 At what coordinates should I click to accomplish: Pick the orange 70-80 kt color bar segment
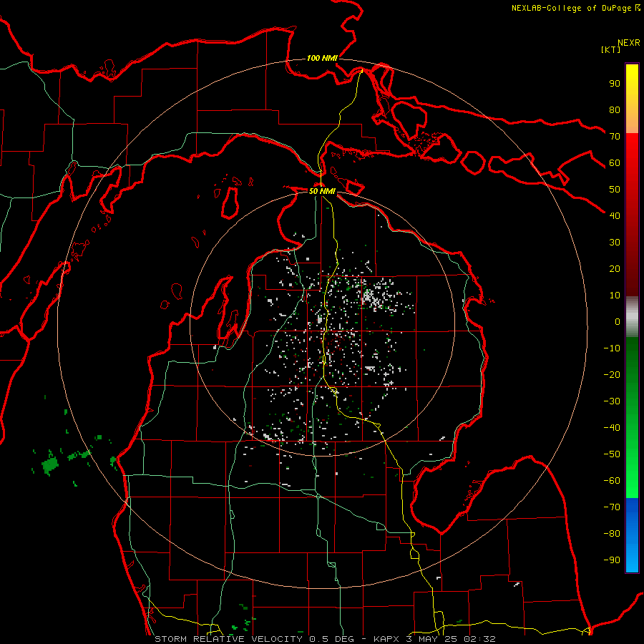point(632,121)
